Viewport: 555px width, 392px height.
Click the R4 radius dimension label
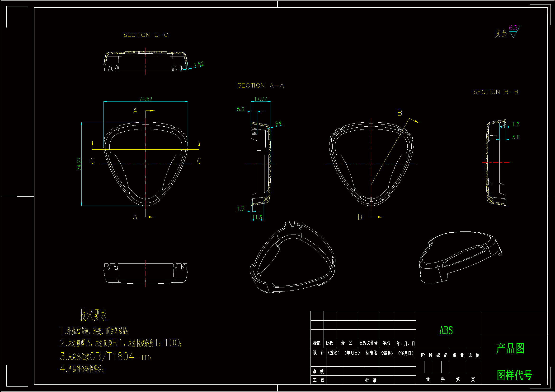278,123
